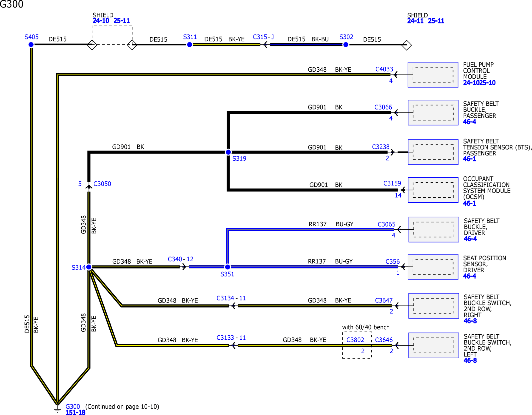Screen dimensions: 532x415
Task: Click the C3134 - 11 connector label
Action: point(231,298)
